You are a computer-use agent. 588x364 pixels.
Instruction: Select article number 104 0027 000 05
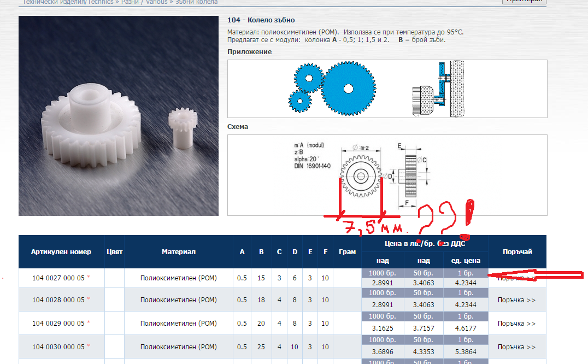58,278
